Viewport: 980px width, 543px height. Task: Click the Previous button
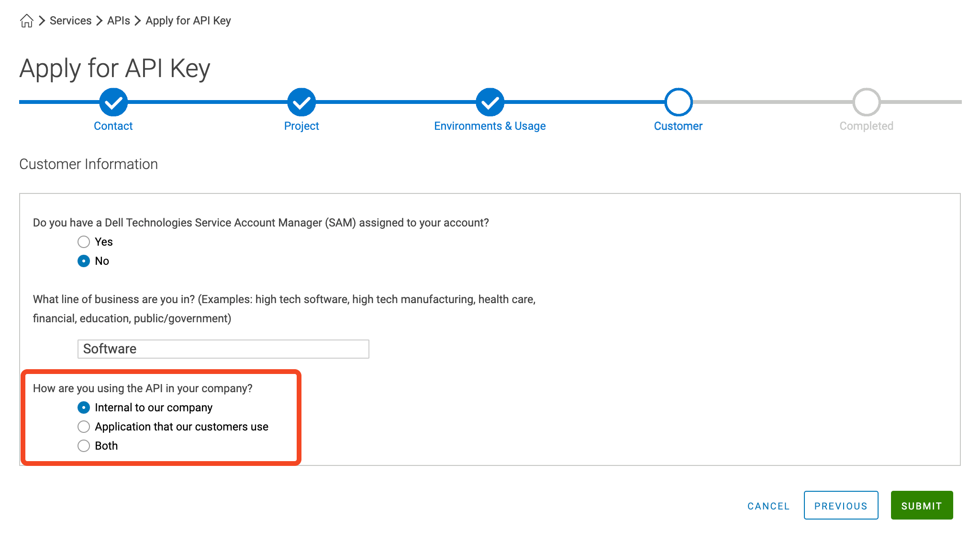(841, 505)
